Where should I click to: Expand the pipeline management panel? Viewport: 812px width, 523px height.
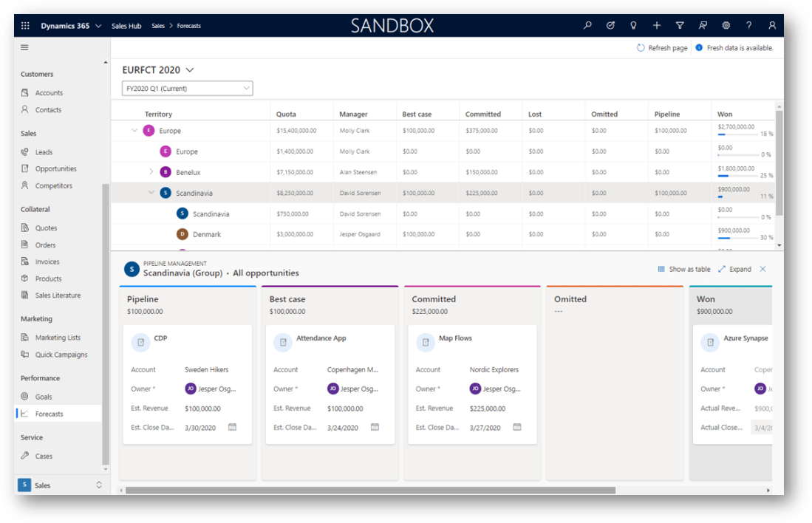734,270
